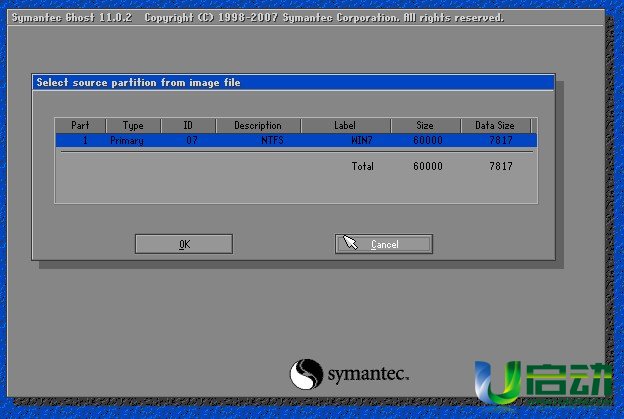Image resolution: width=624 pixels, height=419 pixels.
Task: Select the WIN7 partition row
Action: click(296, 140)
